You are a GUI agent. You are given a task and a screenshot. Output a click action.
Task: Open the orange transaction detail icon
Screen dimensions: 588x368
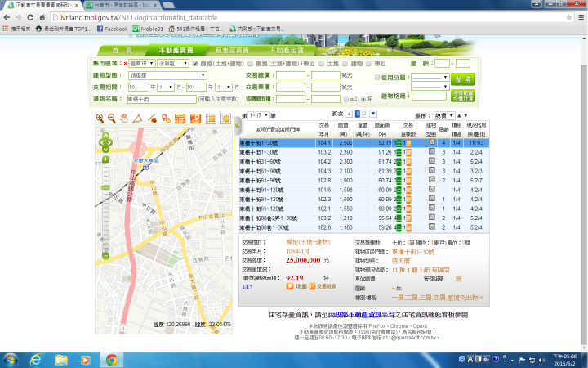tap(312, 286)
